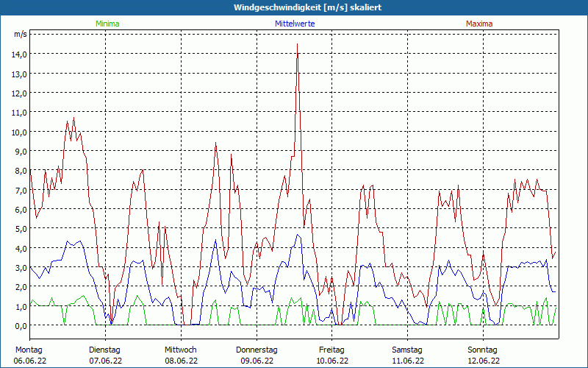Click the date '11.06.22'
This screenshot has height=368, width=588.
click(x=408, y=361)
